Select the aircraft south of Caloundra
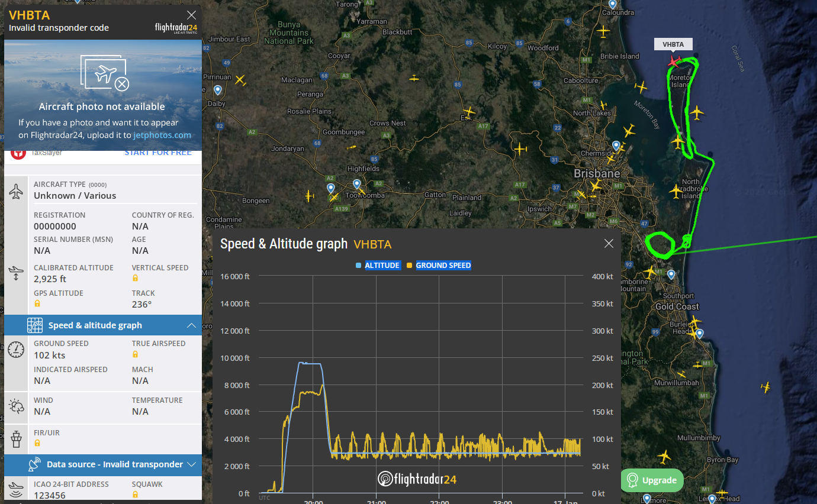 603,31
